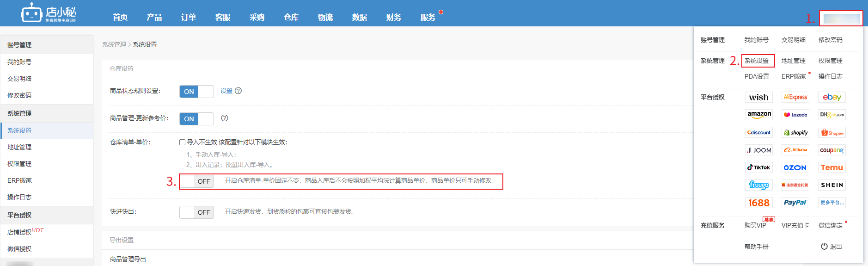
Task: Open ERP搬家 in the dropdown panel
Action: pos(794,76)
